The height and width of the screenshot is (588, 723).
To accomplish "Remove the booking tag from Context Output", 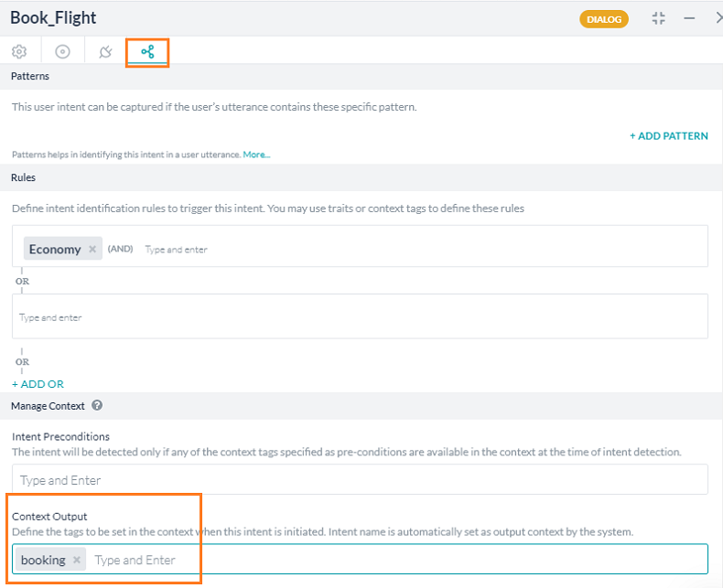I will (77, 560).
